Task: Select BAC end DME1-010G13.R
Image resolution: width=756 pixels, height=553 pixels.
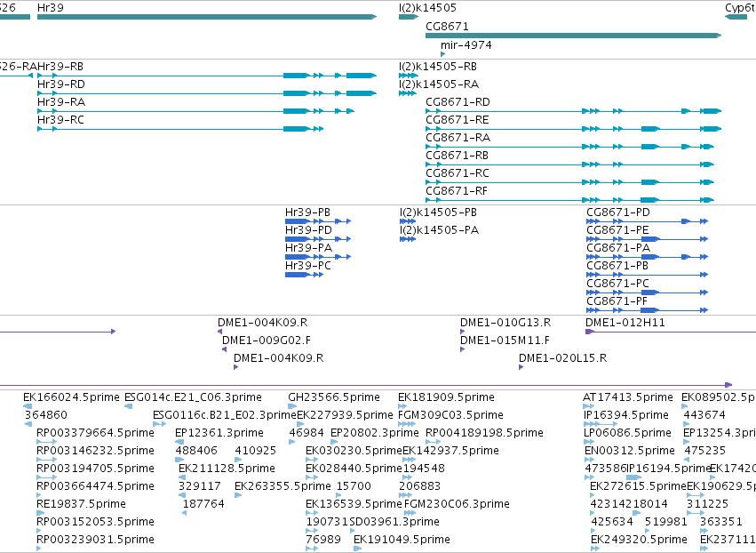Action: pyautogui.click(x=505, y=323)
